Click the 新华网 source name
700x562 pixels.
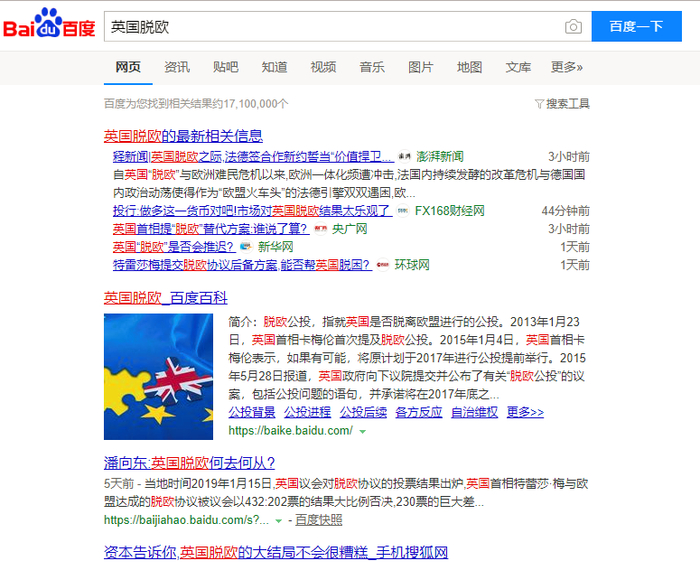275,247
